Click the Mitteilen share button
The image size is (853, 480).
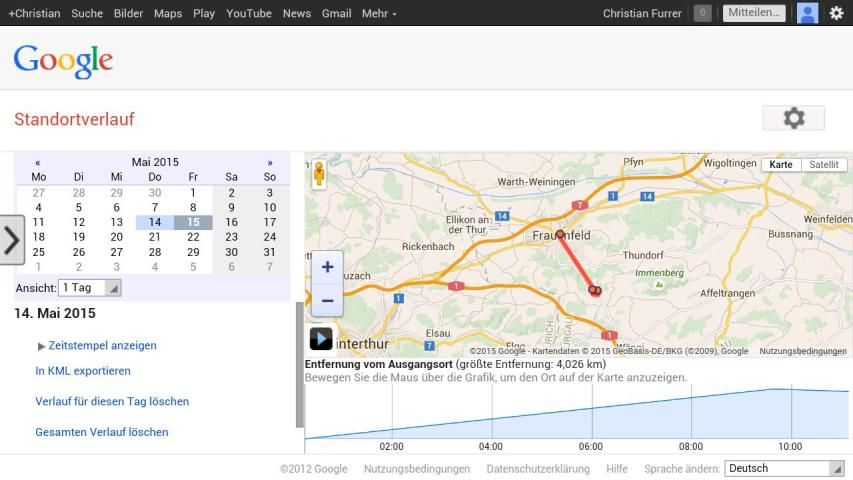(754, 13)
